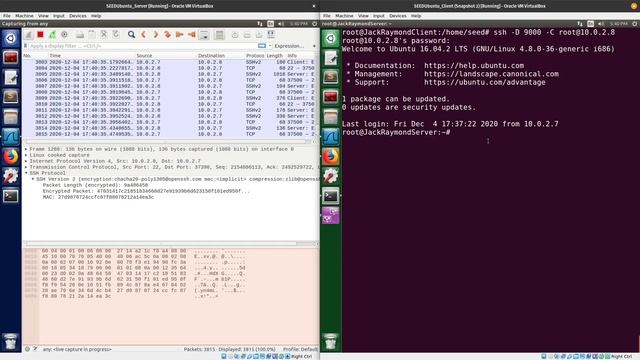Zoom out the Wireshark text

(x=247, y=35)
